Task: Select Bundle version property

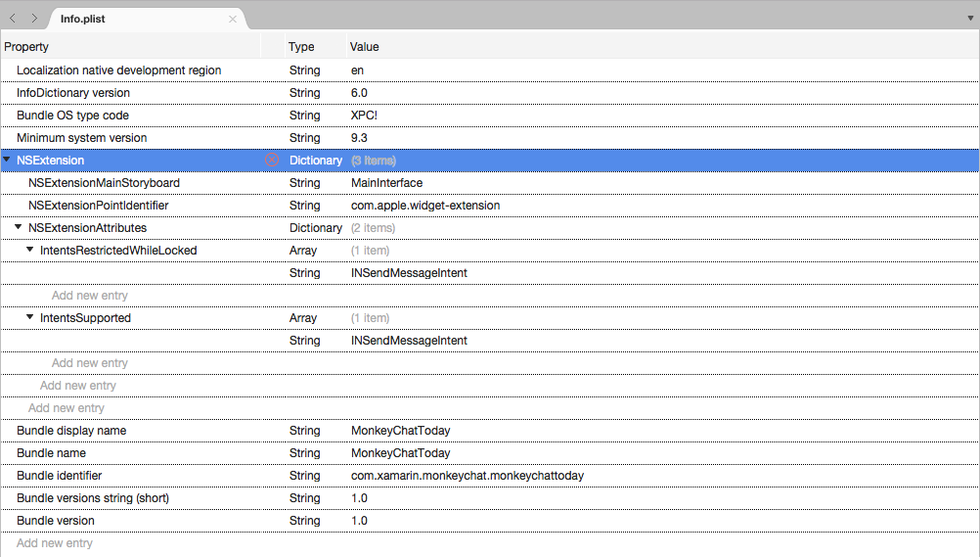Action: coord(56,521)
